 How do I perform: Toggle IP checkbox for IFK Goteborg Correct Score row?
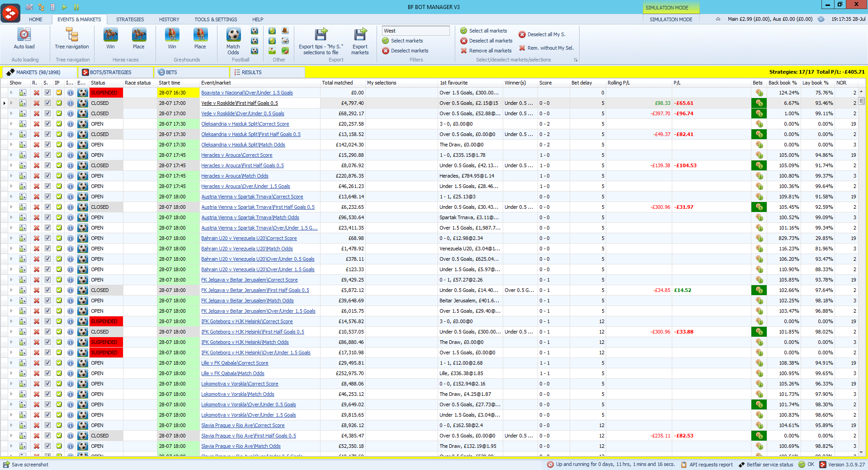59,321
